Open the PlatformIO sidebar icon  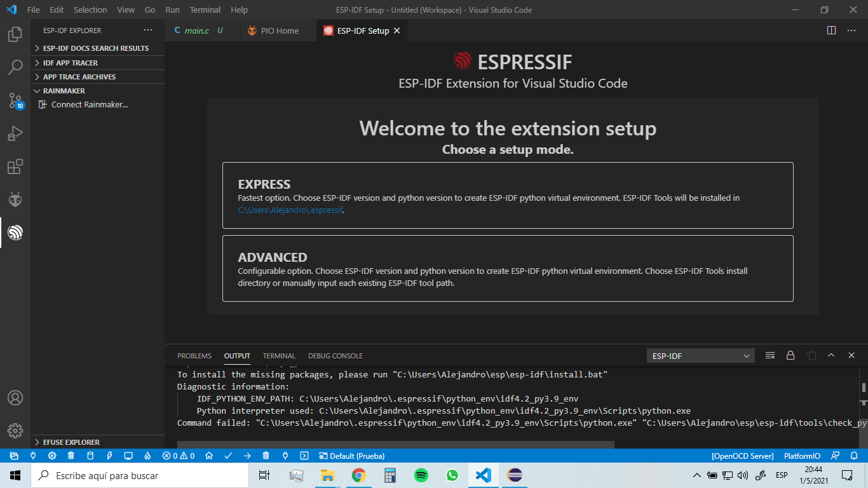[15, 199]
